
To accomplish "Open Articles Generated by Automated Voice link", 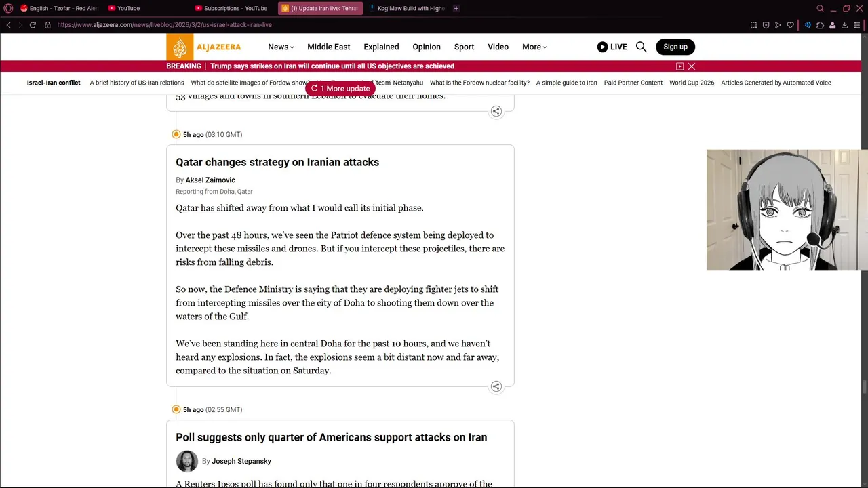I will coord(776,83).
